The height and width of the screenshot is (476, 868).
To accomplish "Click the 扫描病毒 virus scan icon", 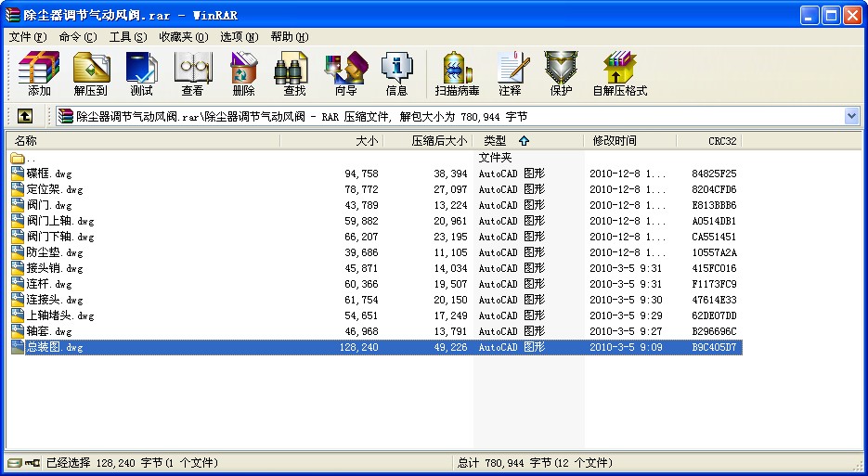I will point(457,73).
